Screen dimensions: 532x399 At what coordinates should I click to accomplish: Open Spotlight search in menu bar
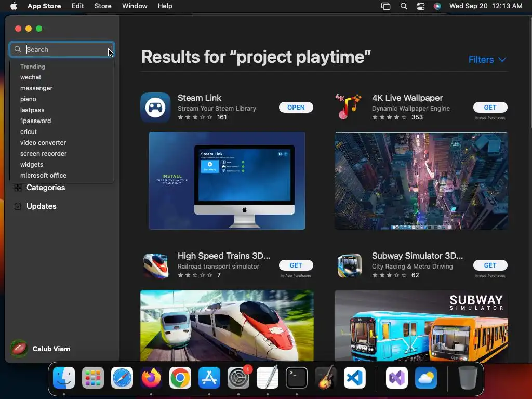pyautogui.click(x=404, y=6)
